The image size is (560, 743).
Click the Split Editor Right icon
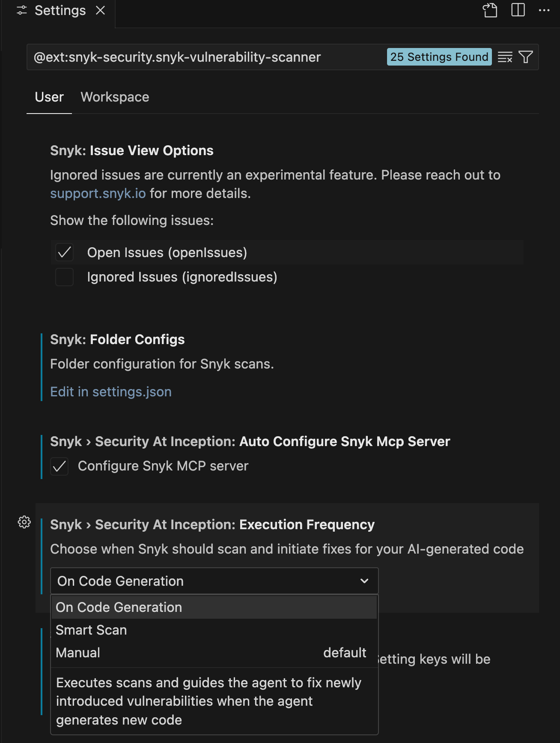point(518,10)
